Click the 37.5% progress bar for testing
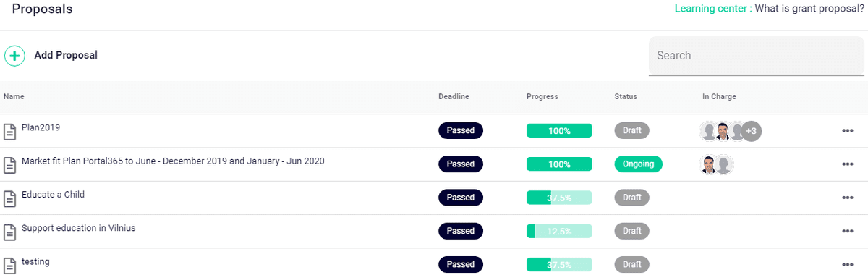868x275 pixels. coord(559,264)
